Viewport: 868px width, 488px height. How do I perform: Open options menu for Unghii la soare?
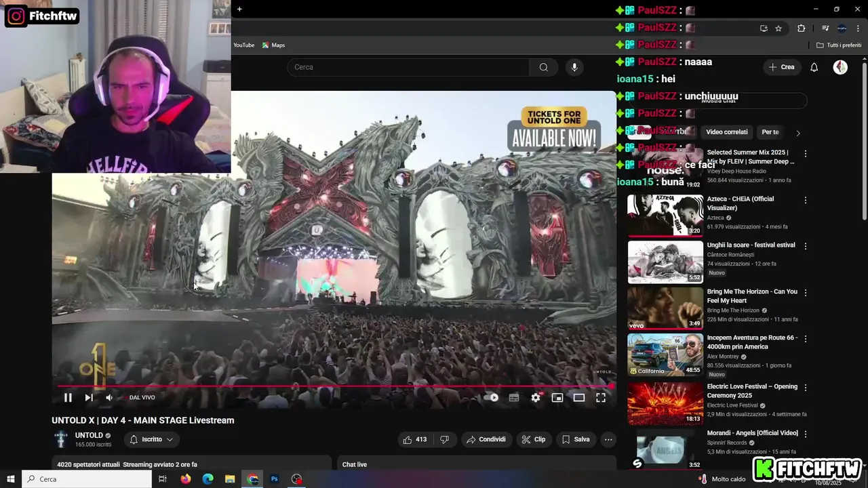(x=806, y=247)
